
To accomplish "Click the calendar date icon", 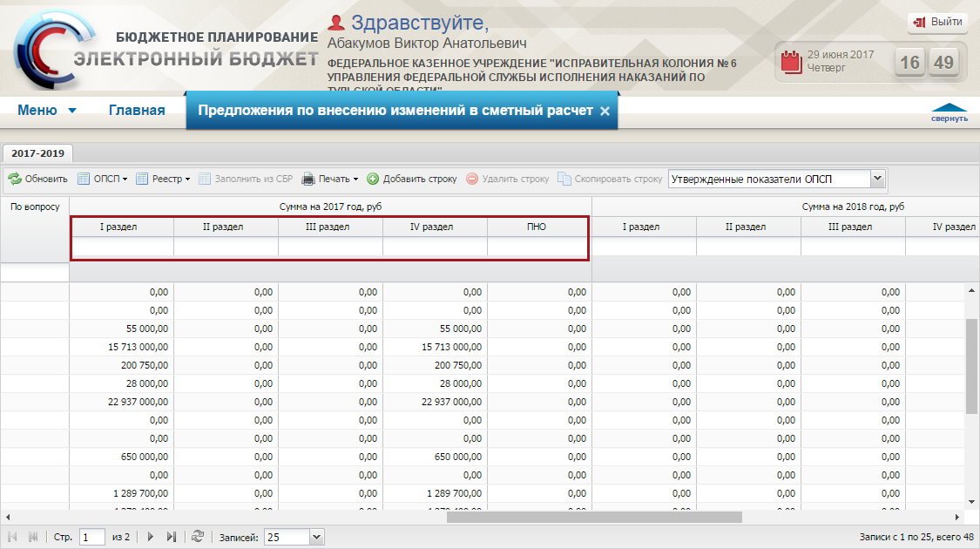I will point(791,61).
